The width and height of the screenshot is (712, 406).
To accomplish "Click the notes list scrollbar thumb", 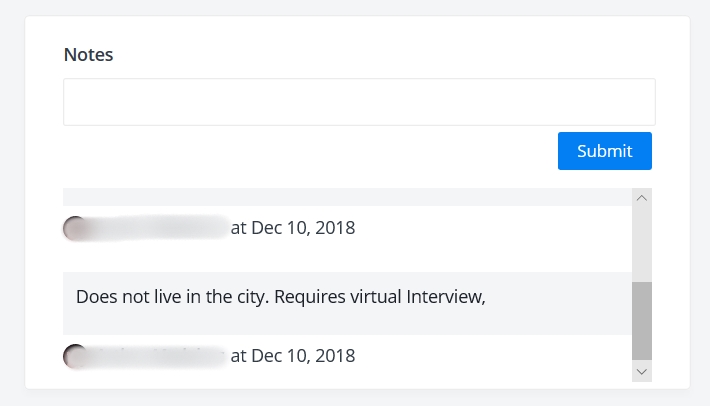I will tap(642, 321).
